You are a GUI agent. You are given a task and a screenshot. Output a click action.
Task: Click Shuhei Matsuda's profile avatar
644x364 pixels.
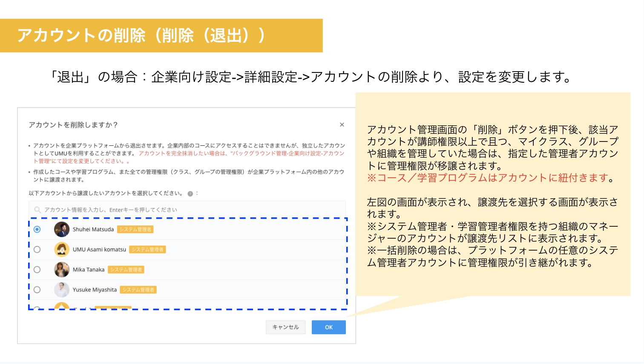point(62,229)
